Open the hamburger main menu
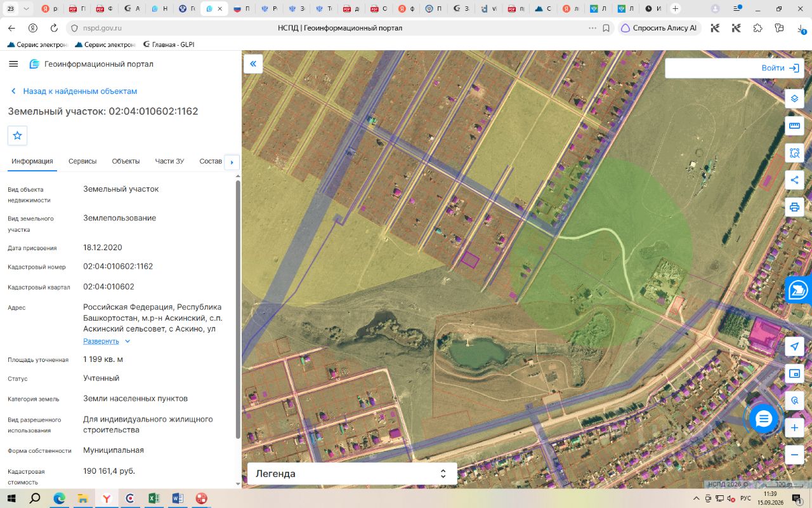Viewport: 812px width, 508px height. [13, 64]
